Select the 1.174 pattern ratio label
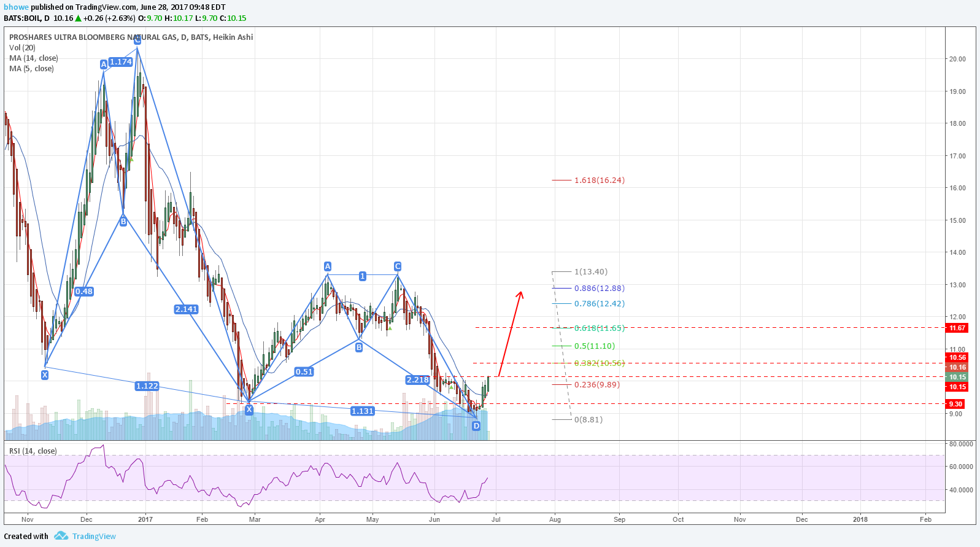The height and width of the screenshot is (547, 980). [x=121, y=62]
